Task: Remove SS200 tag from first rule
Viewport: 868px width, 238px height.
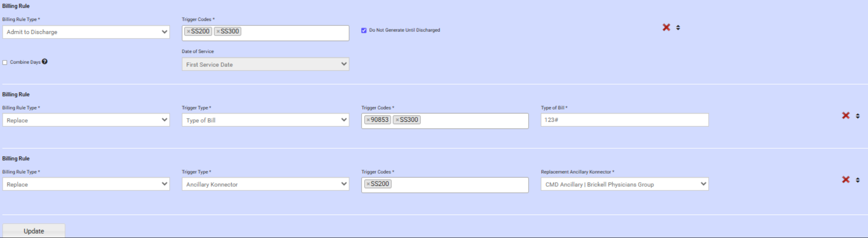Action: (189, 32)
